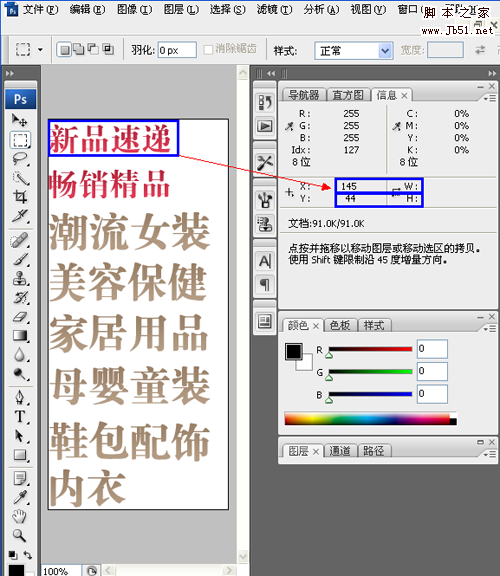Open the 滤镜(T) menu

click(274, 9)
